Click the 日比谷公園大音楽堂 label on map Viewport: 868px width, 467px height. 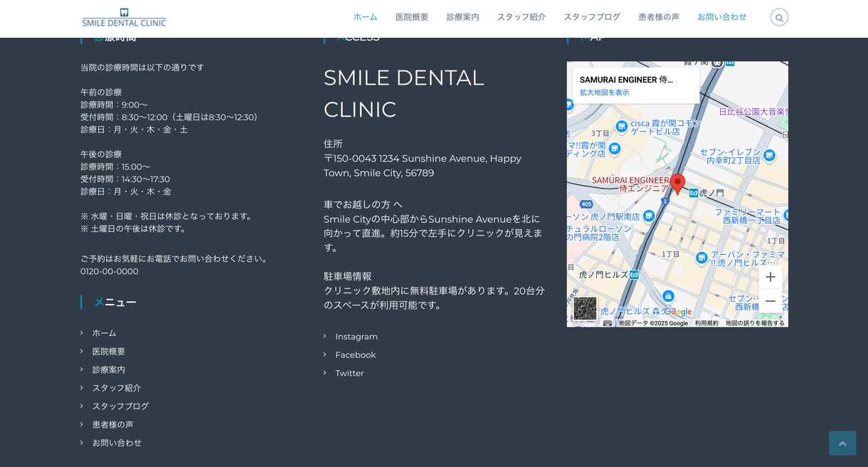pos(753,112)
